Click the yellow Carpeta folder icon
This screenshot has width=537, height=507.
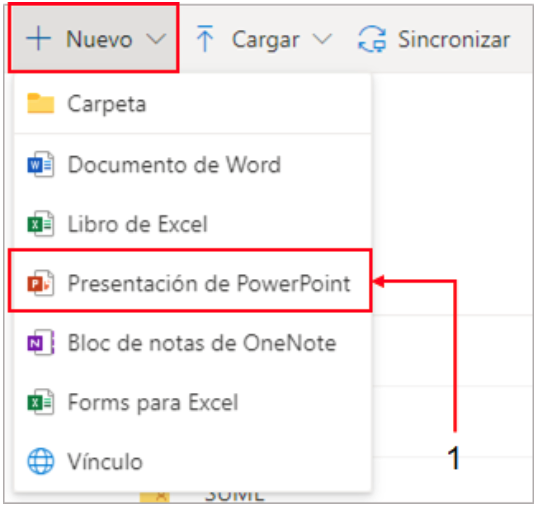click(x=41, y=103)
